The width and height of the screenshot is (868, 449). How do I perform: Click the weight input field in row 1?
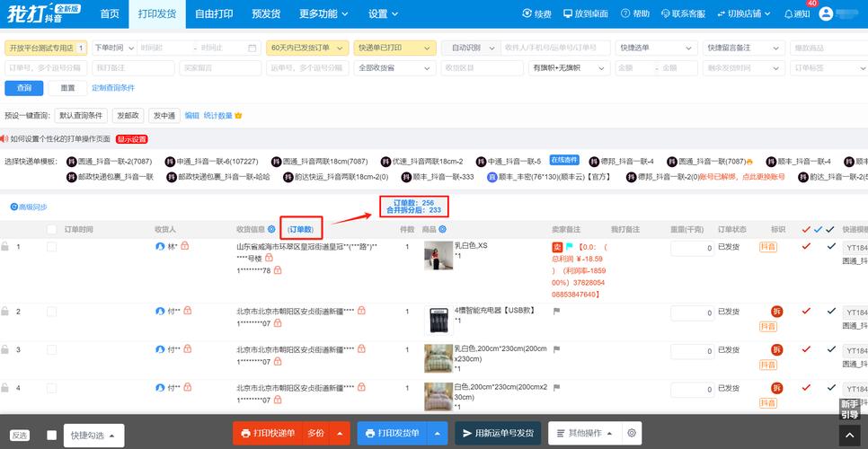[x=692, y=249]
